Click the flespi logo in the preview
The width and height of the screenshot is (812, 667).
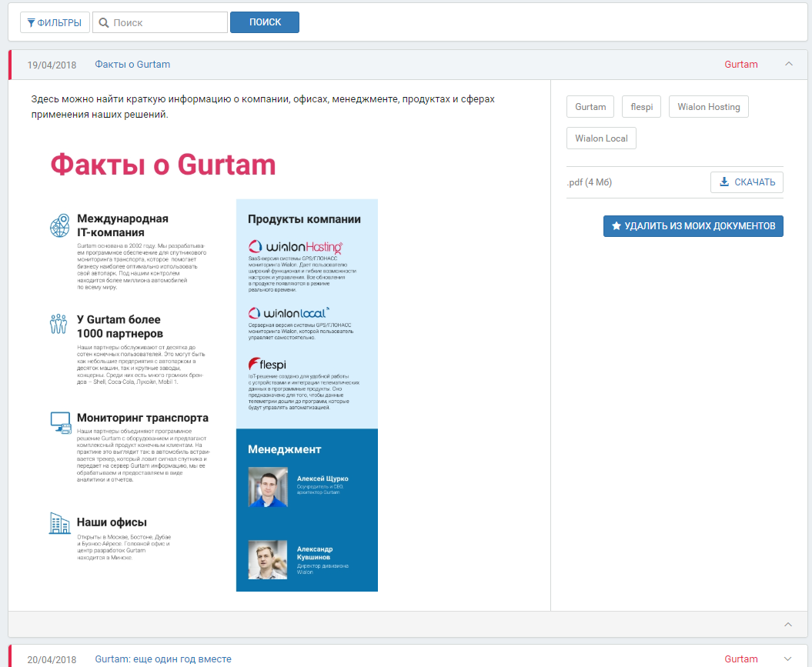267,364
